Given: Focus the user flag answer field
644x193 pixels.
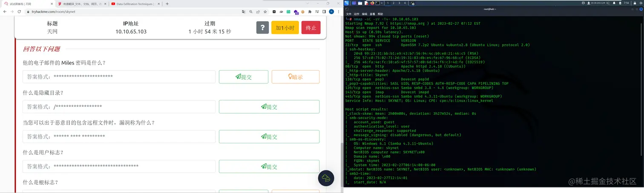Looking at the screenshot, I should (119, 167).
